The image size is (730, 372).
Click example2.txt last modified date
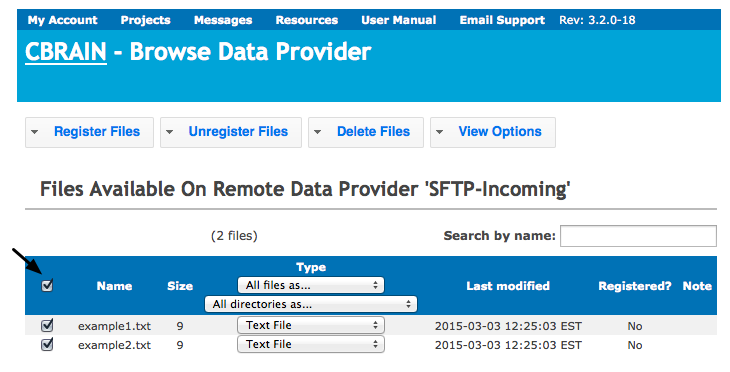[508, 345]
